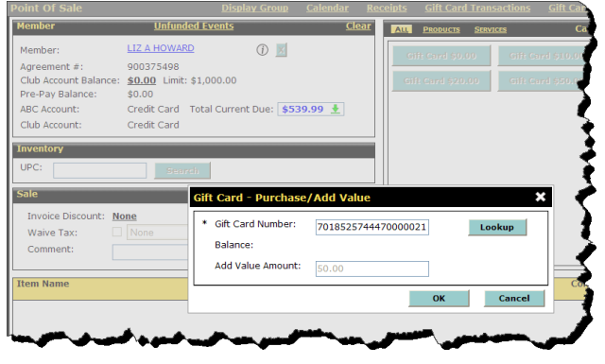Switch to the Products tab
Image resolution: width=605 pixels, height=364 pixels.
pyautogui.click(x=441, y=29)
